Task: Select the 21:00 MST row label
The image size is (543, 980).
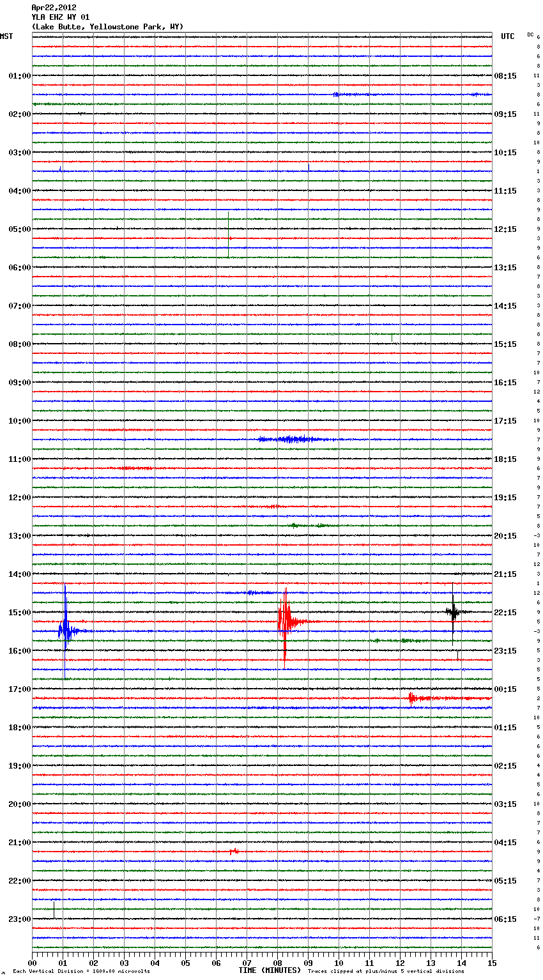Action: pyautogui.click(x=20, y=843)
